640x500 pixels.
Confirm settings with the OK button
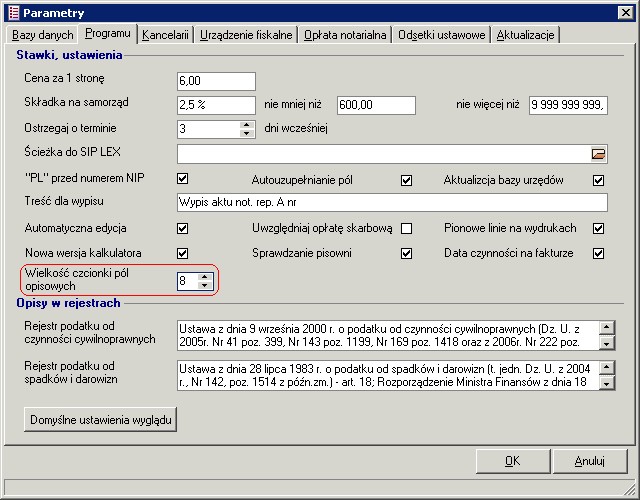(512, 461)
